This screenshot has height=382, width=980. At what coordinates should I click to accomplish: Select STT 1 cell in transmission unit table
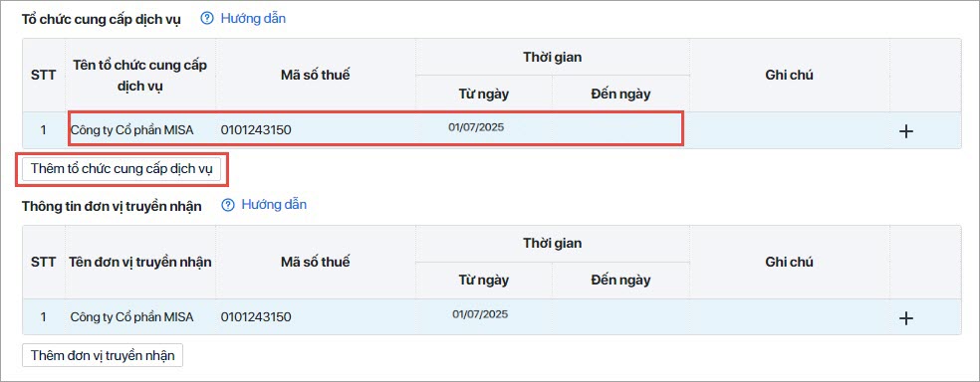tap(43, 317)
